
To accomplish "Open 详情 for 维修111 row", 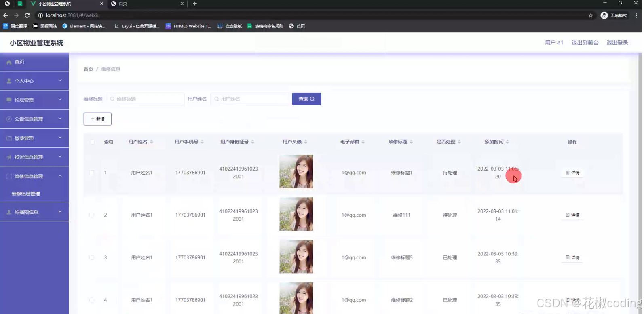I will [x=572, y=215].
